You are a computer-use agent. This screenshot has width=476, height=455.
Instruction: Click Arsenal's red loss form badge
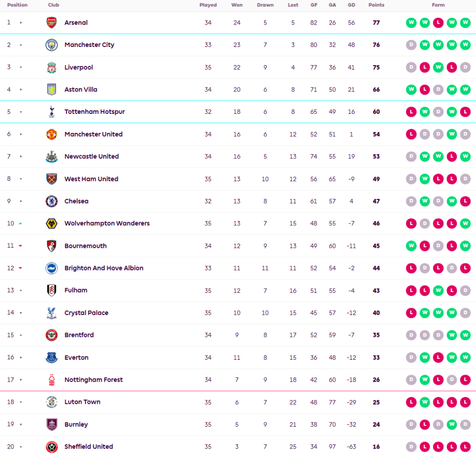click(x=438, y=23)
